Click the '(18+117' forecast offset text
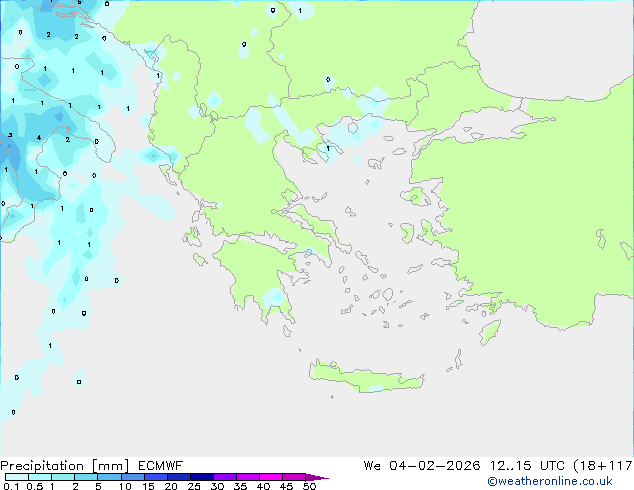634x490 pixels. tap(603, 466)
